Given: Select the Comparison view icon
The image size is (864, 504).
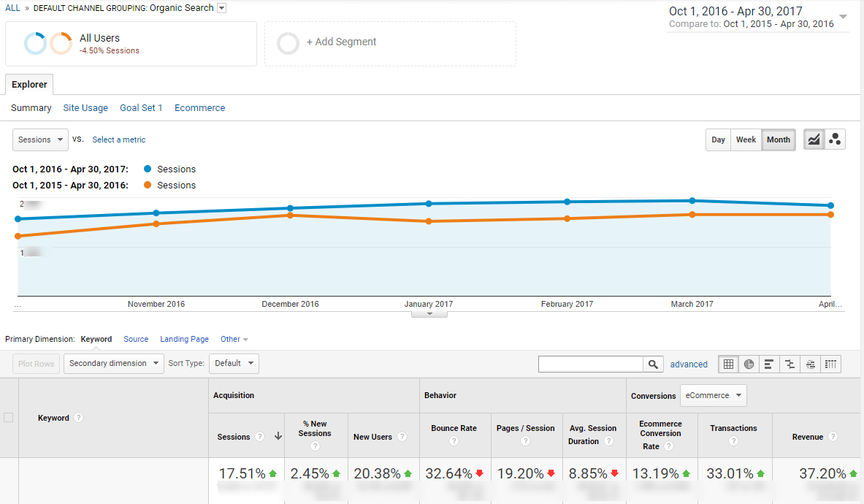Looking at the screenshot, I should [790, 364].
